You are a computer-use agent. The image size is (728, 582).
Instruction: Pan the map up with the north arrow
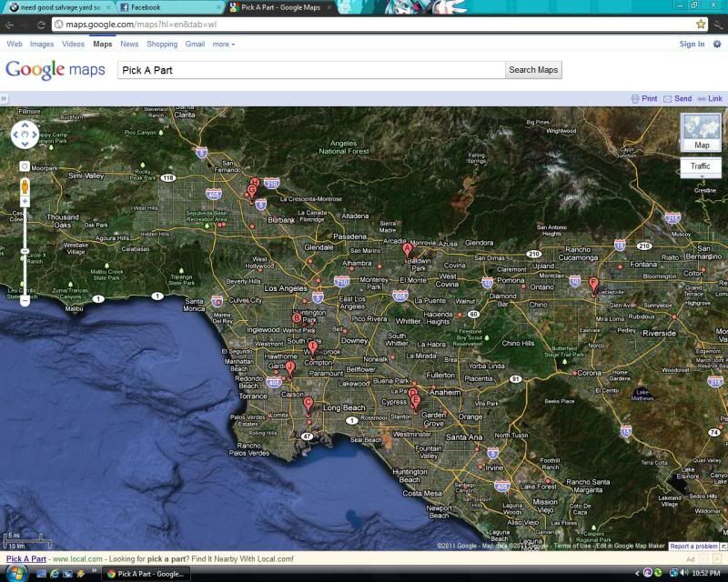click(25, 125)
